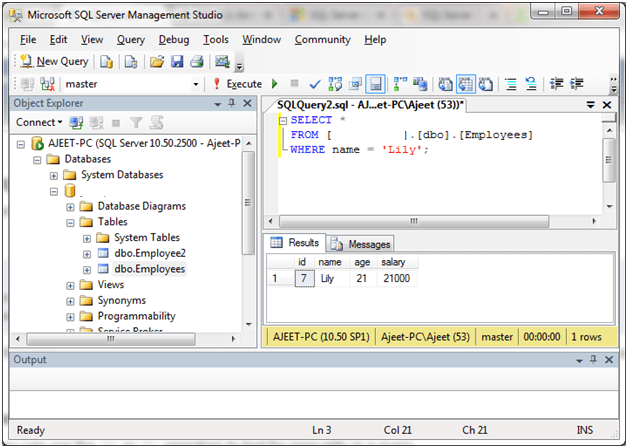This screenshot has width=628, height=448.
Task: Click the Decrease Indent icon
Action: pyautogui.click(x=555, y=85)
